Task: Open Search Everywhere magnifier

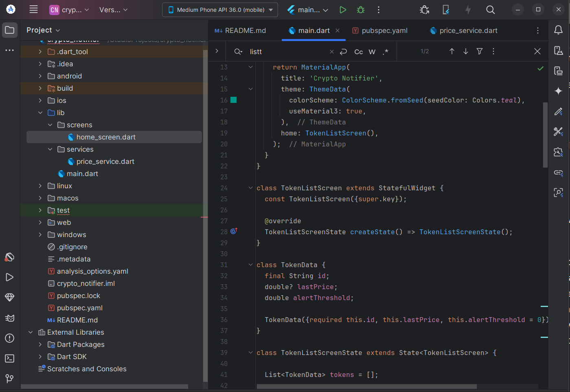Action: (491, 10)
